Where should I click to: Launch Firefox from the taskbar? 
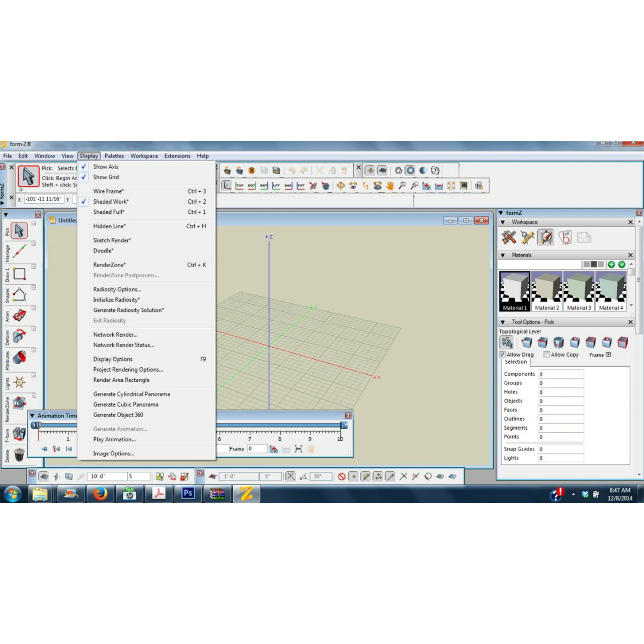pyautogui.click(x=100, y=494)
